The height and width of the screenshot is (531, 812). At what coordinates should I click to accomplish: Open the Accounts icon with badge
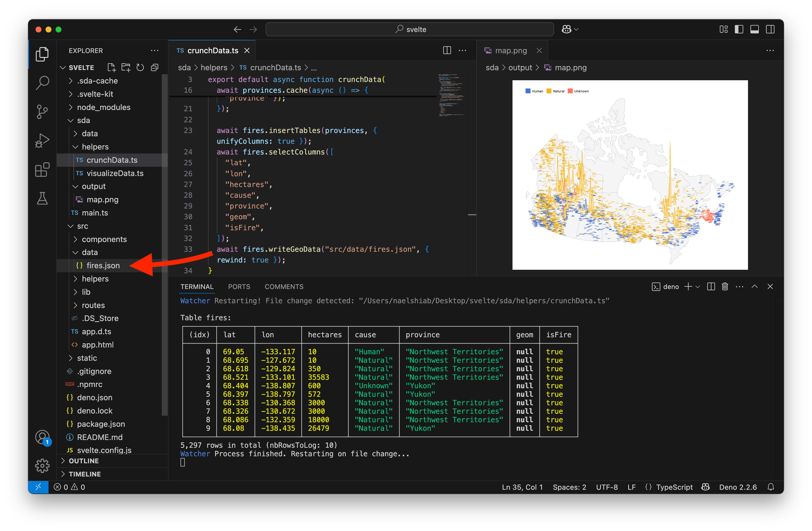(x=43, y=437)
